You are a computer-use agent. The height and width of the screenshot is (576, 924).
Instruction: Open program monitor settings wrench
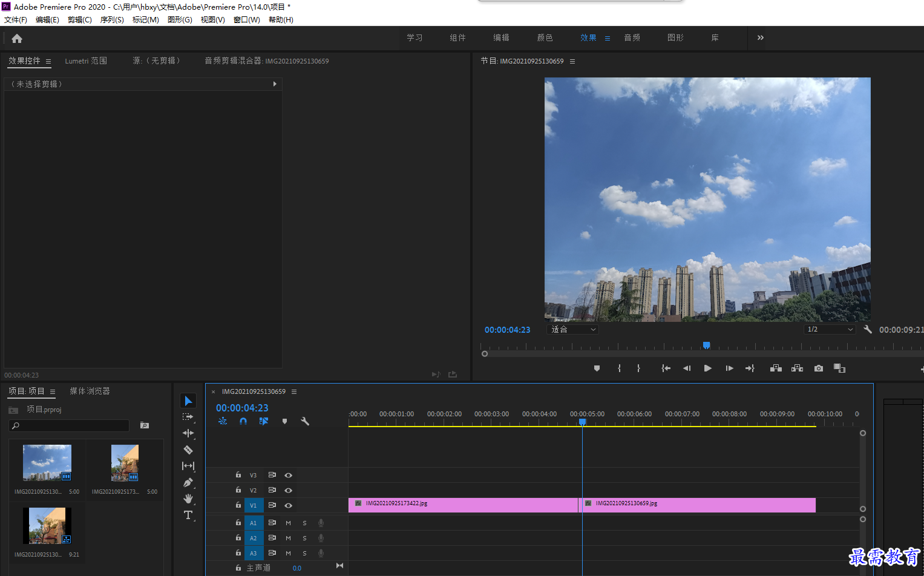click(x=868, y=330)
